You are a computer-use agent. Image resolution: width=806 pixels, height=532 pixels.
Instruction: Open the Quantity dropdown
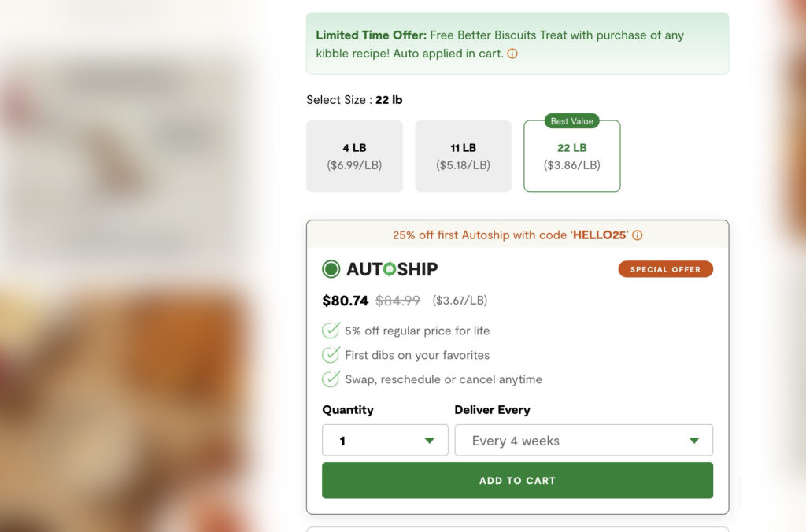[x=385, y=440]
